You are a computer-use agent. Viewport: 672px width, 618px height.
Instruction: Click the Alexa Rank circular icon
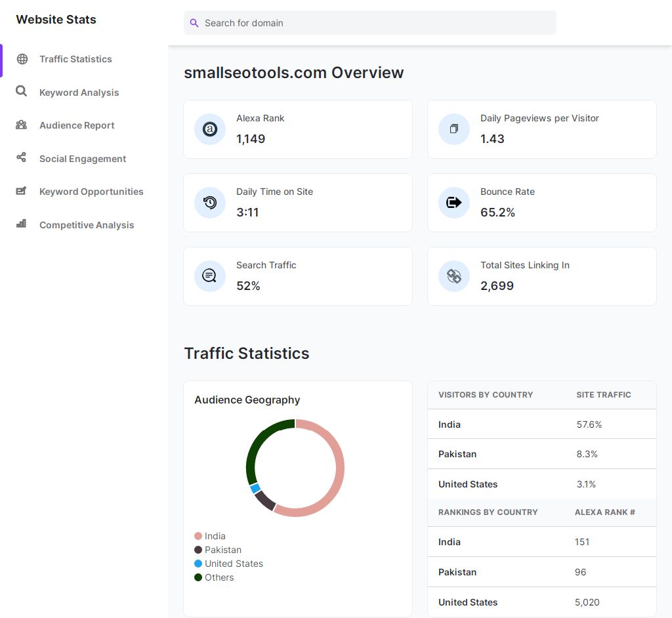210,129
